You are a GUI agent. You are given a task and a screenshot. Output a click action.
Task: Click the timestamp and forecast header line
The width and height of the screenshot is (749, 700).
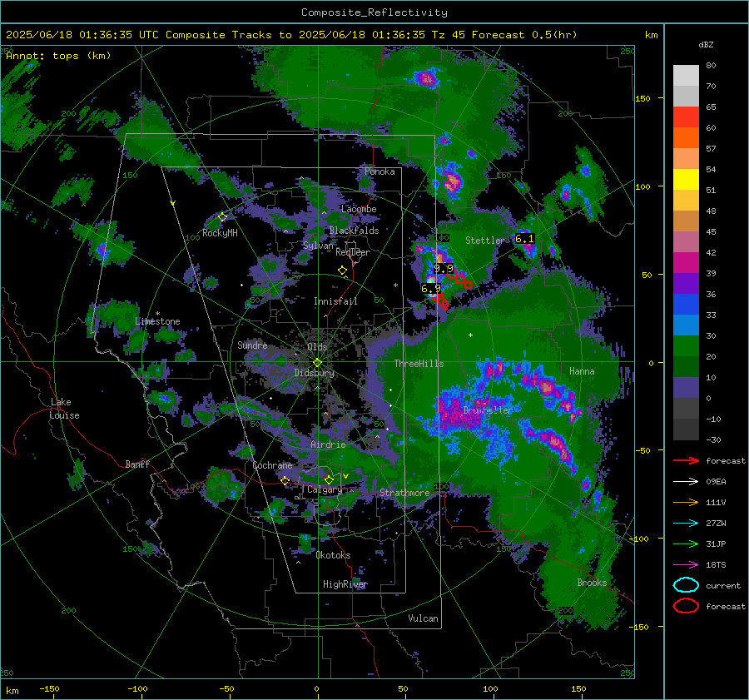(291, 35)
